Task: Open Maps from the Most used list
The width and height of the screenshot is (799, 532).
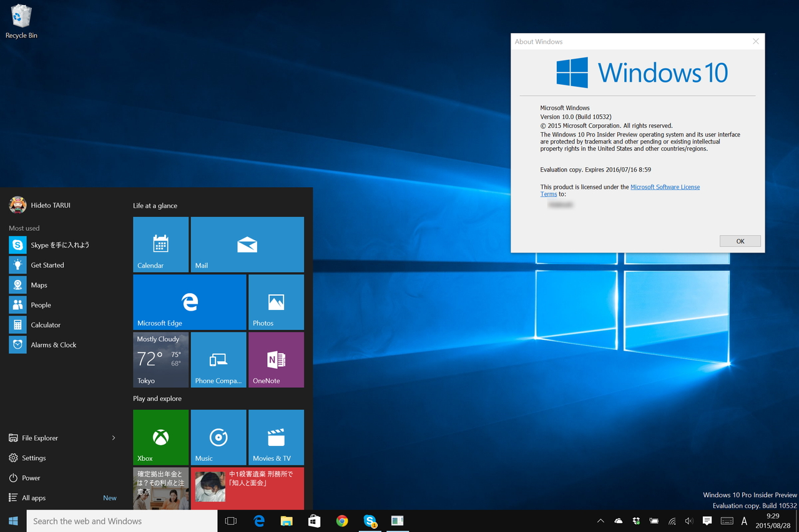Action: 39,284
